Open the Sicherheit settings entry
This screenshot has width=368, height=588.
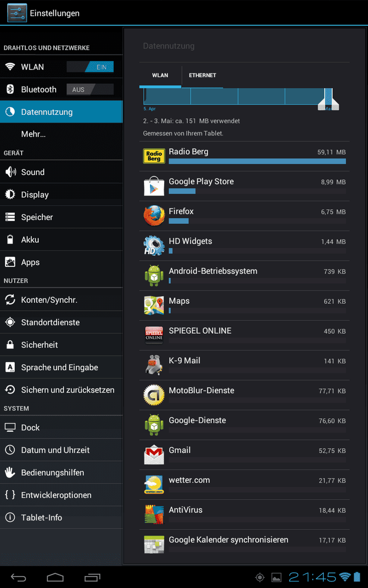(x=61, y=345)
